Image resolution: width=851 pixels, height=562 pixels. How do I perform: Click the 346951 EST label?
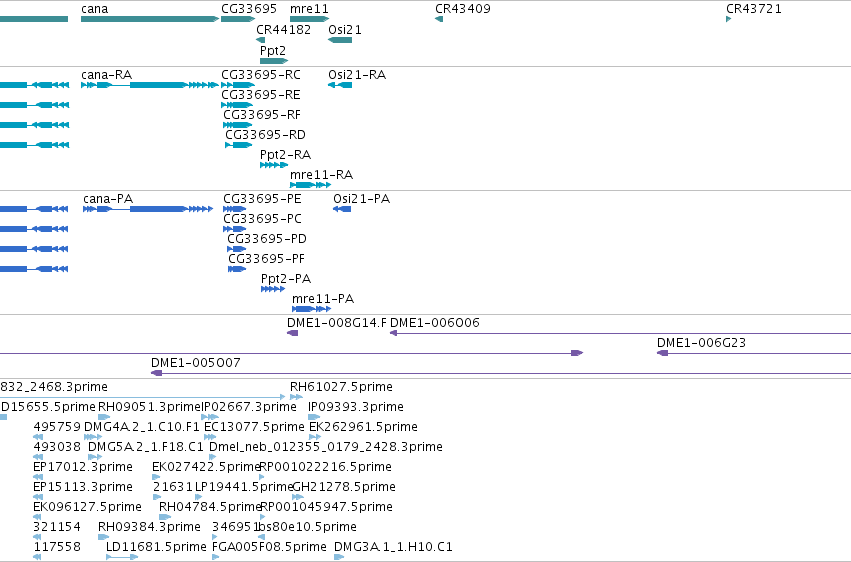236,527
